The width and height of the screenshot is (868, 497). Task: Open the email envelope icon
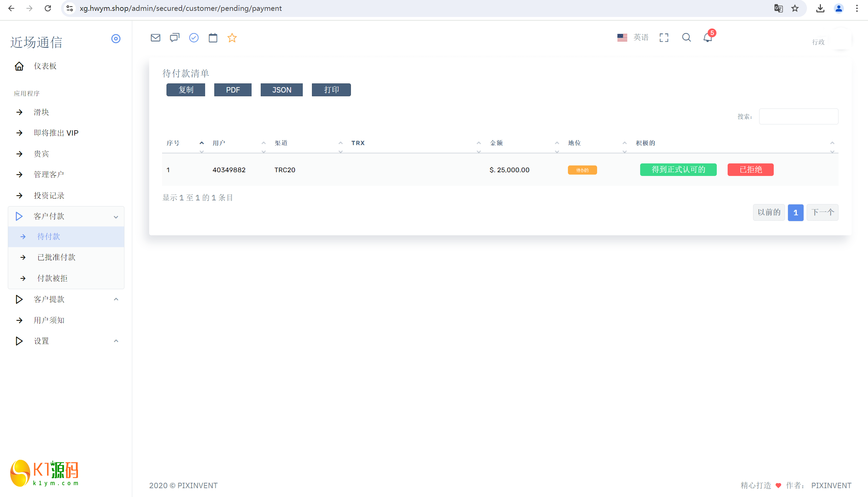pyautogui.click(x=155, y=38)
